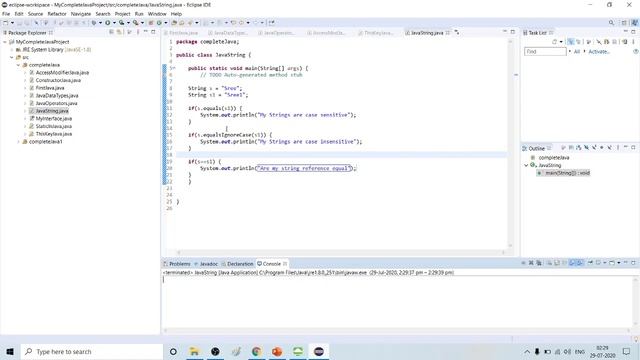Click the Clear Console icon
Viewport: 640px width, 360px height.
550,263
